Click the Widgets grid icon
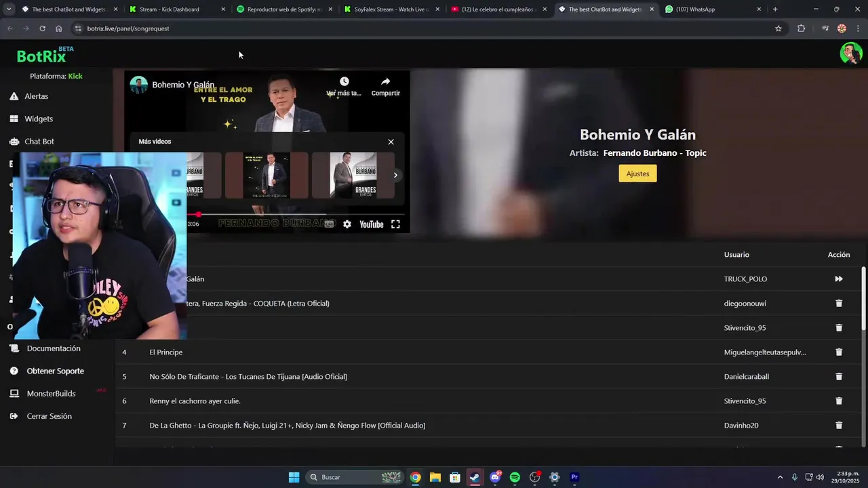868x488 pixels. click(14, 119)
